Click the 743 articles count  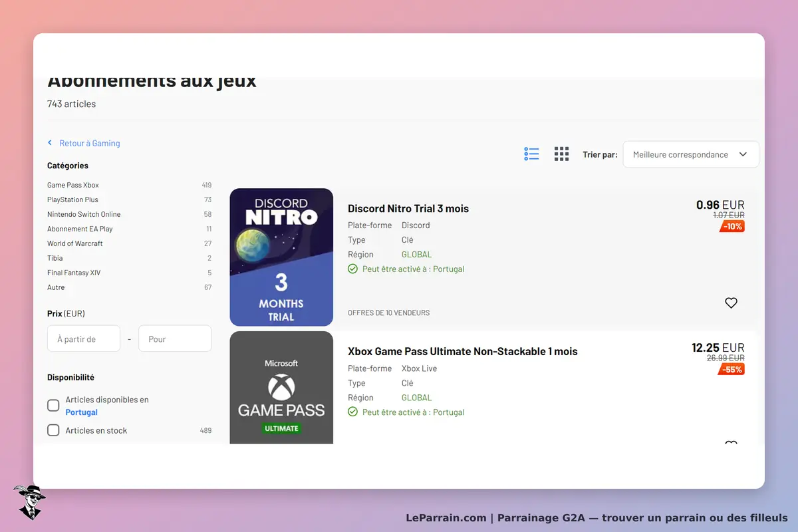pyautogui.click(x=71, y=104)
